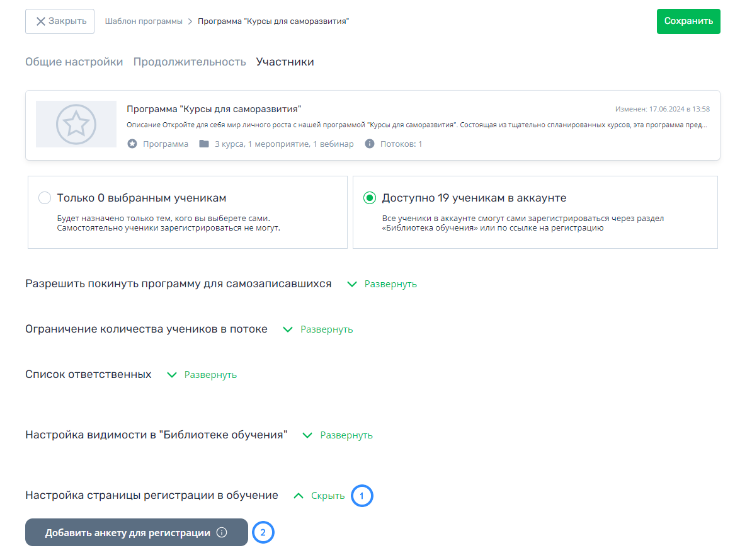Click info icon inside Добавить анкету button
This screenshot has height=560, width=735.
(x=222, y=532)
